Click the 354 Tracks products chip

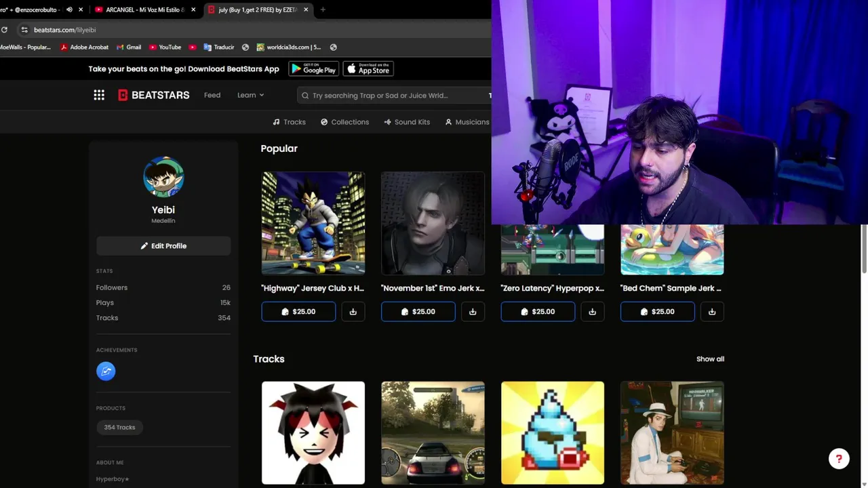point(119,428)
